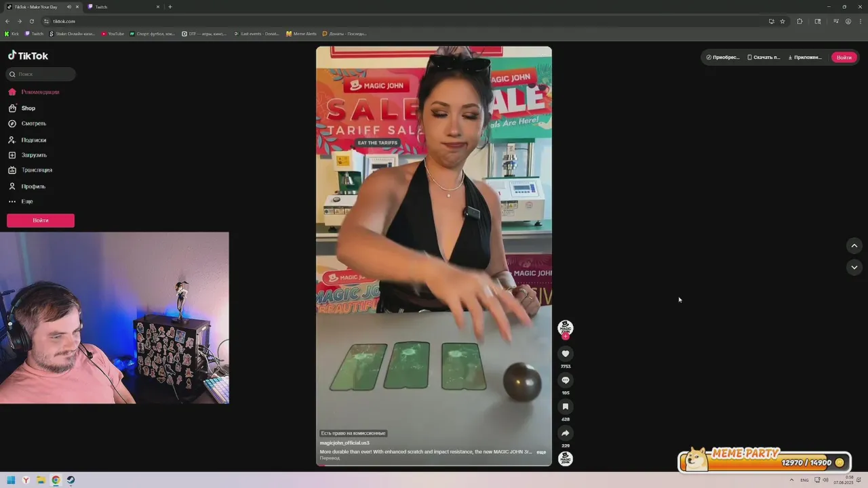Click the ENG language indicator
This screenshot has height=488, width=868.
(804, 480)
